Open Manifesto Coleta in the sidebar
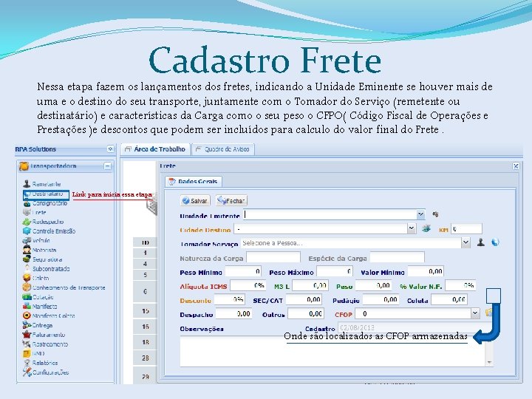 [x=49, y=316]
